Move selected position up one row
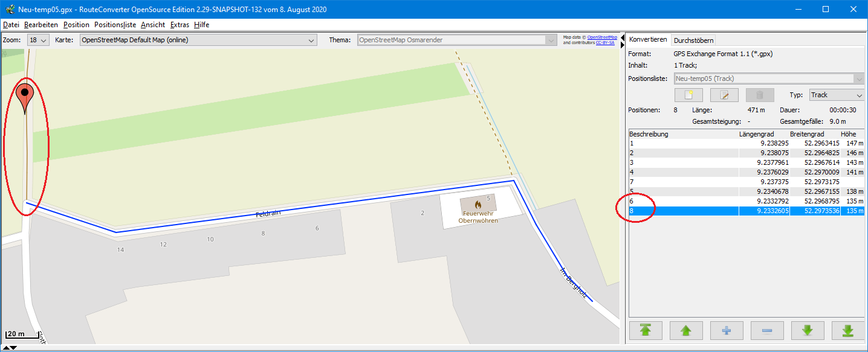The width and height of the screenshot is (868, 352). click(686, 330)
